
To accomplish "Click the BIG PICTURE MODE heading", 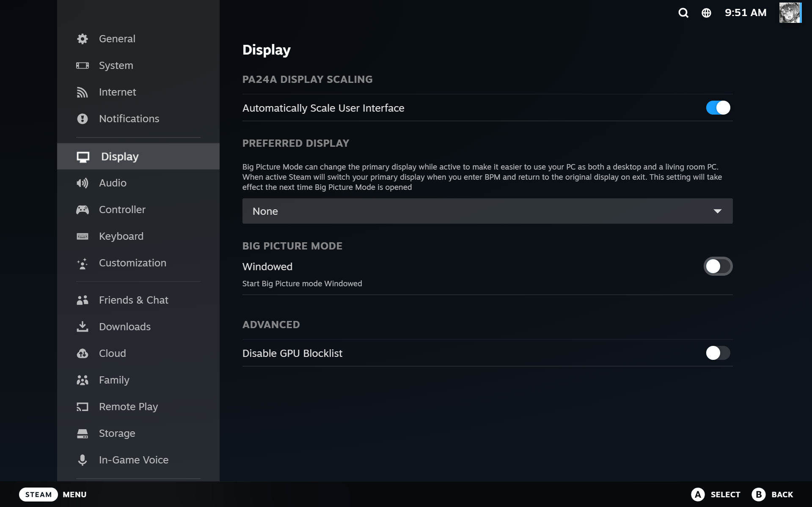I will pos(292,246).
